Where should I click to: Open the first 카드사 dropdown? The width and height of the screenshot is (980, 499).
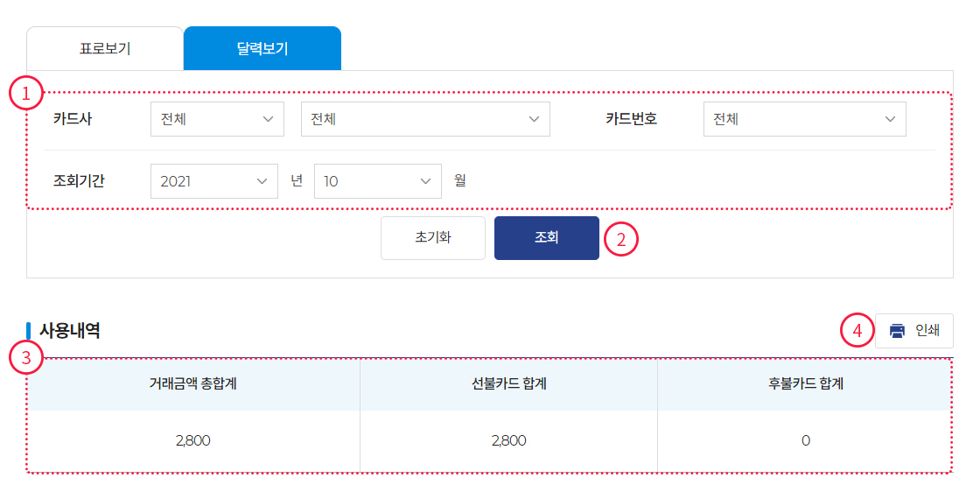[218, 119]
